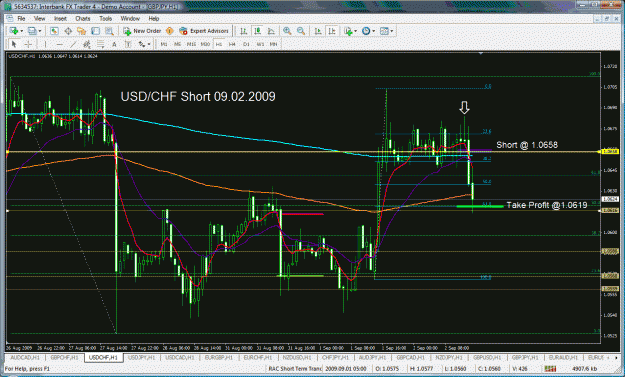The image size is (625, 377).
Task: Switch to the EURGBP,H1 chart tab
Action: (219, 357)
